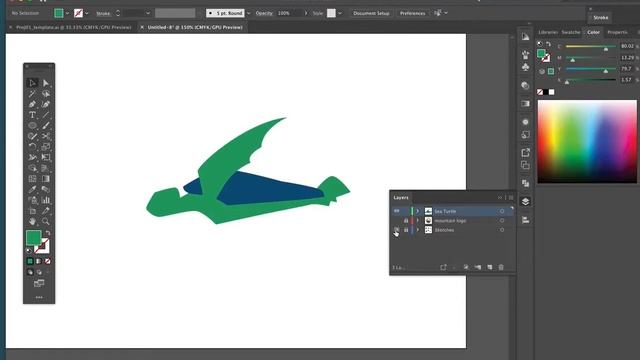The image size is (640, 360).
Task: Toggle the lock on mountain logo layer
Action: [x=406, y=220]
